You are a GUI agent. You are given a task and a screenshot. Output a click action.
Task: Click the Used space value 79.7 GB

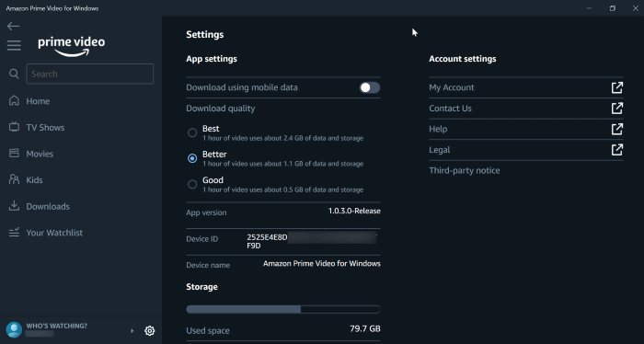click(x=365, y=328)
